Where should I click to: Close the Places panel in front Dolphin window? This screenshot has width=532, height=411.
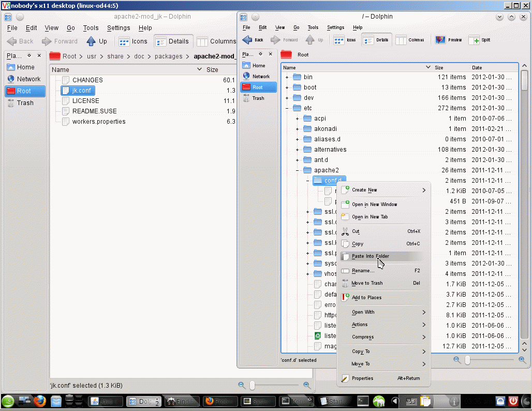(x=271, y=54)
